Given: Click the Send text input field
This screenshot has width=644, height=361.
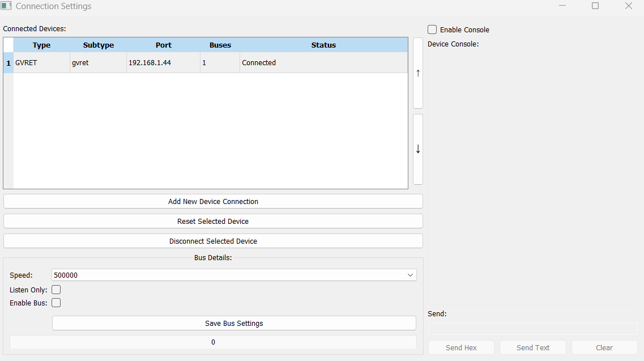Looking at the screenshot, I should tap(532, 329).
